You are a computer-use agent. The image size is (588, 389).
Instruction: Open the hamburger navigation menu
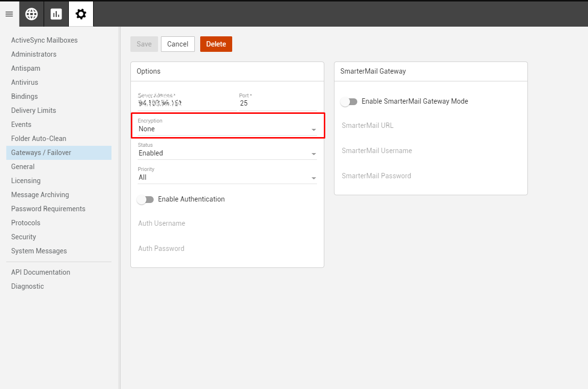point(9,14)
